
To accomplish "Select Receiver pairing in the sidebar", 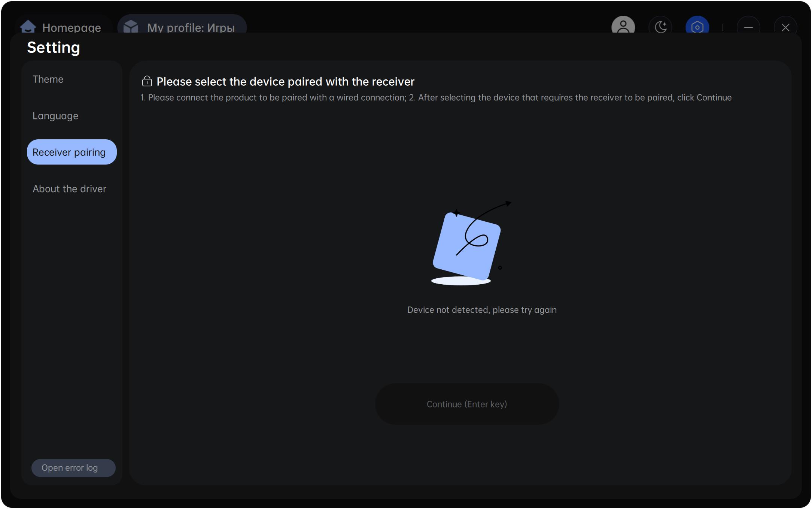I will pyautogui.click(x=72, y=152).
